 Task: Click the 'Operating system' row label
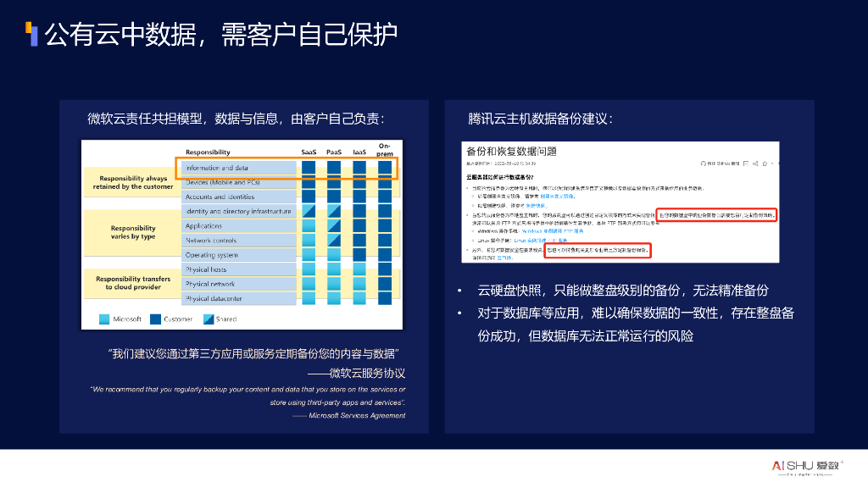pyautogui.click(x=238, y=255)
